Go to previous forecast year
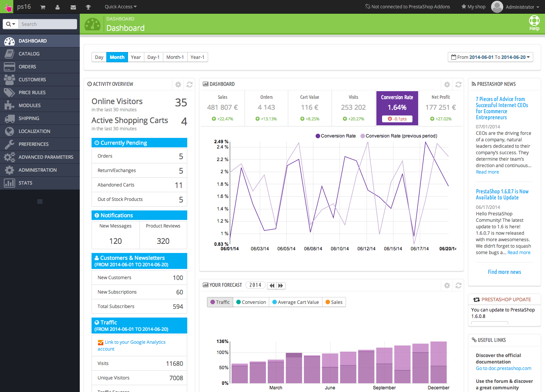The height and width of the screenshot is (392, 545). [x=272, y=286]
